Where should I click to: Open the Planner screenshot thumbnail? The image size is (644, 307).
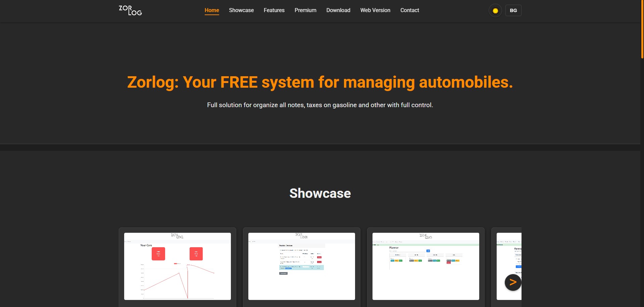[x=426, y=266]
